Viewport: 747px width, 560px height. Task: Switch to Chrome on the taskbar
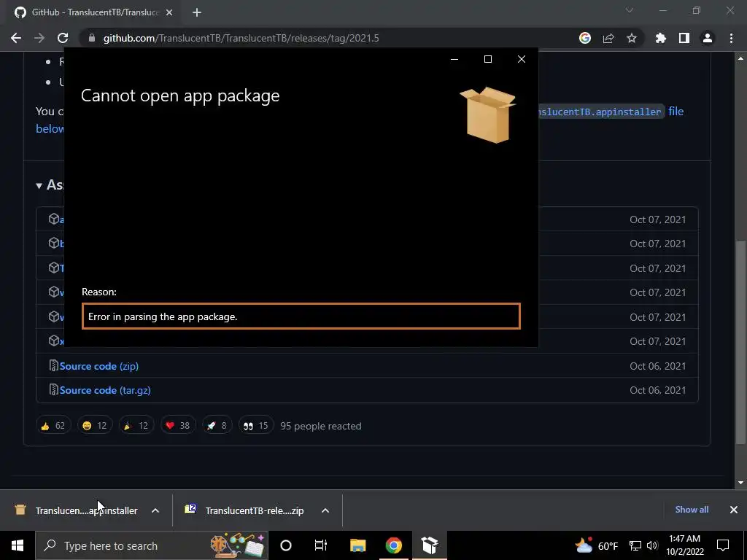(x=393, y=545)
